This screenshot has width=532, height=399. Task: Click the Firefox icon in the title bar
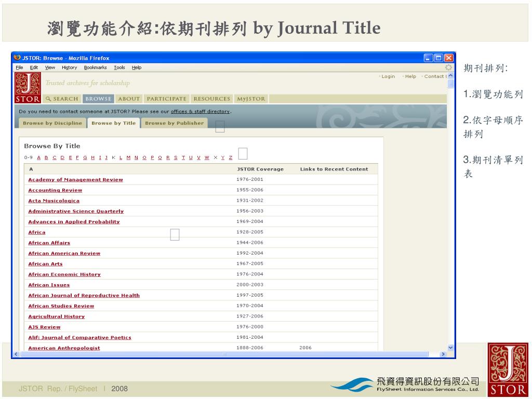point(17,58)
